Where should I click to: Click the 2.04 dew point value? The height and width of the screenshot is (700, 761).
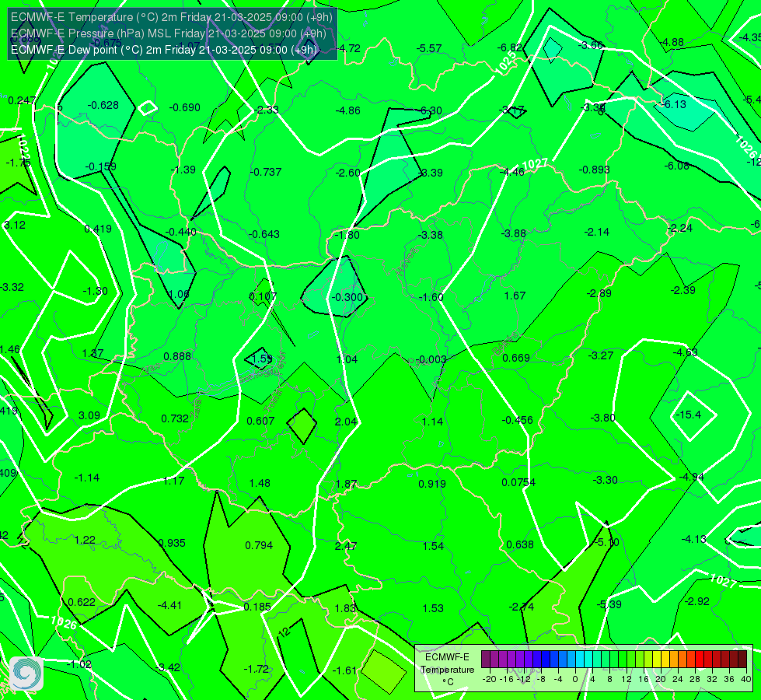click(346, 422)
